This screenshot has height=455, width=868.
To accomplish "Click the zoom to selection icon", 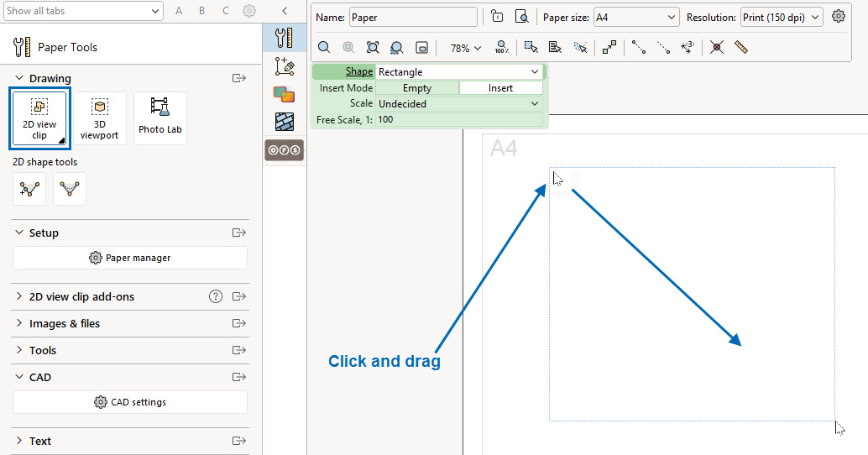I will [397, 48].
